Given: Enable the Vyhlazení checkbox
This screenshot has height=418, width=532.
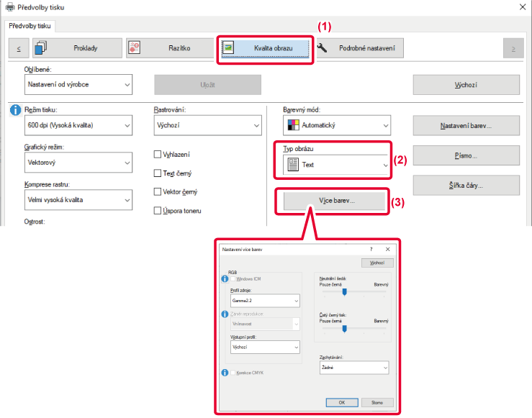Looking at the screenshot, I should click(158, 154).
